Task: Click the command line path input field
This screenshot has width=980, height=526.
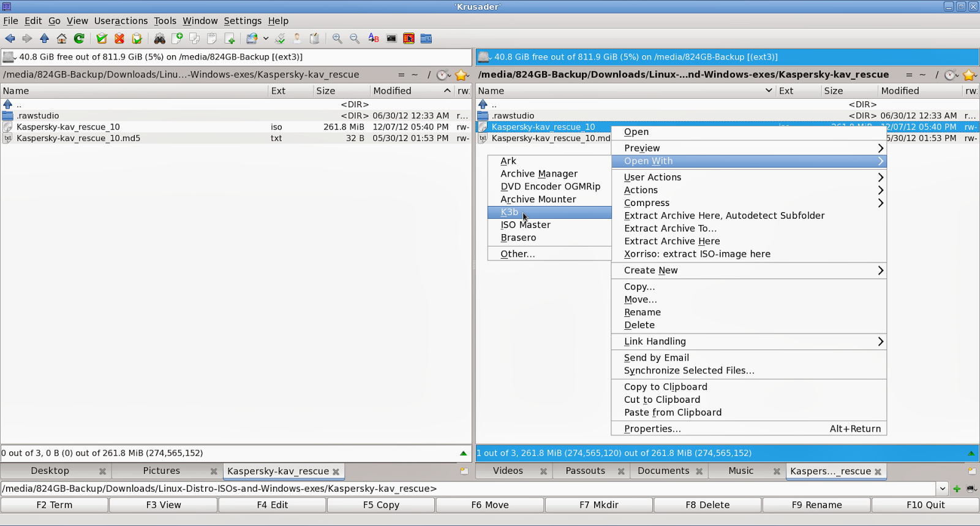Action: click(x=469, y=489)
